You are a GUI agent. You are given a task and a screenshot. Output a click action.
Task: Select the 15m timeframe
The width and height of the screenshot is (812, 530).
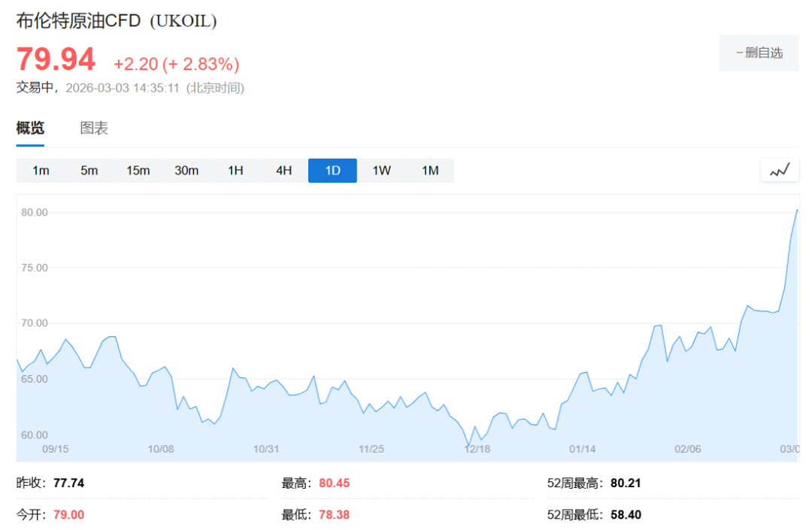pyautogui.click(x=138, y=171)
